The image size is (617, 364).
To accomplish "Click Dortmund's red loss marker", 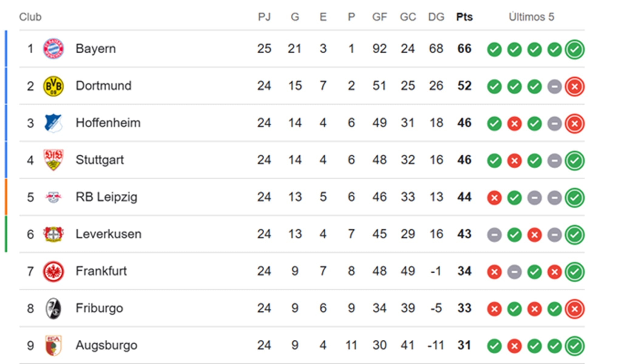I will [575, 86].
